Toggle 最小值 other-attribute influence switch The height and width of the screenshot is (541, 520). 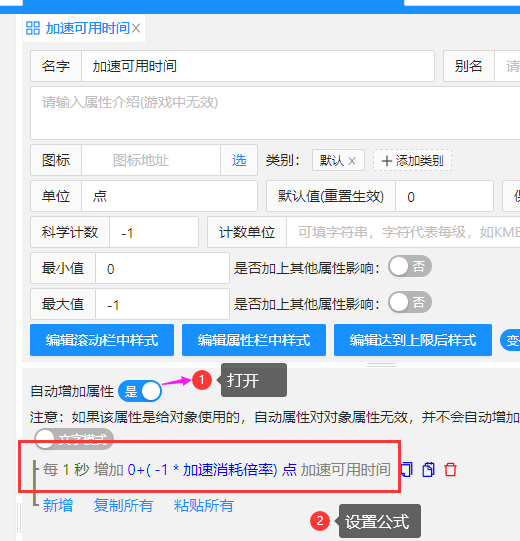410,266
